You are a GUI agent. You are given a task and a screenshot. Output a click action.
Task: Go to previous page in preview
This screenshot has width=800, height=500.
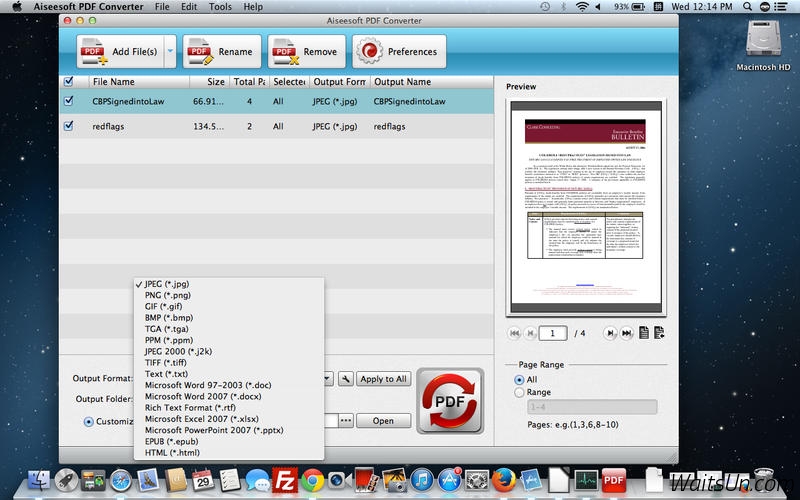pos(530,333)
